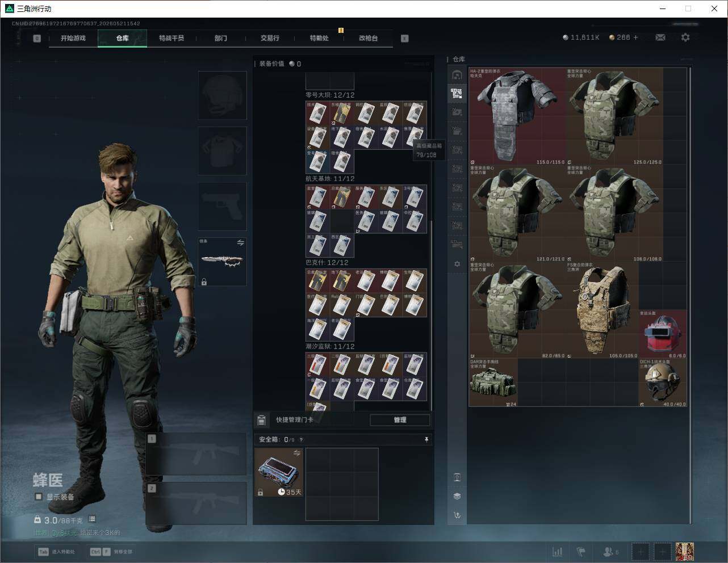This screenshot has height=563, width=728.
Task: Toggle the pin icon on 安全箱 header
Action: (x=426, y=439)
